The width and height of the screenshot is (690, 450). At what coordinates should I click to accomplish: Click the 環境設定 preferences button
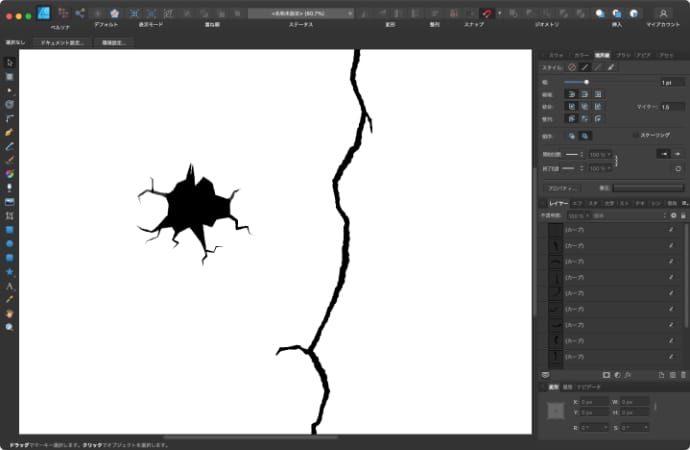point(113,43)
